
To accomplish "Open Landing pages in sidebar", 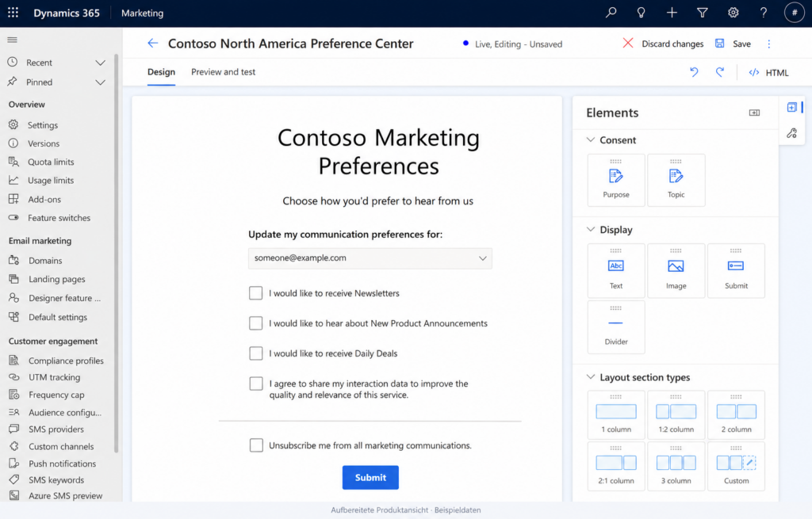I will click(x=57, y=279).
